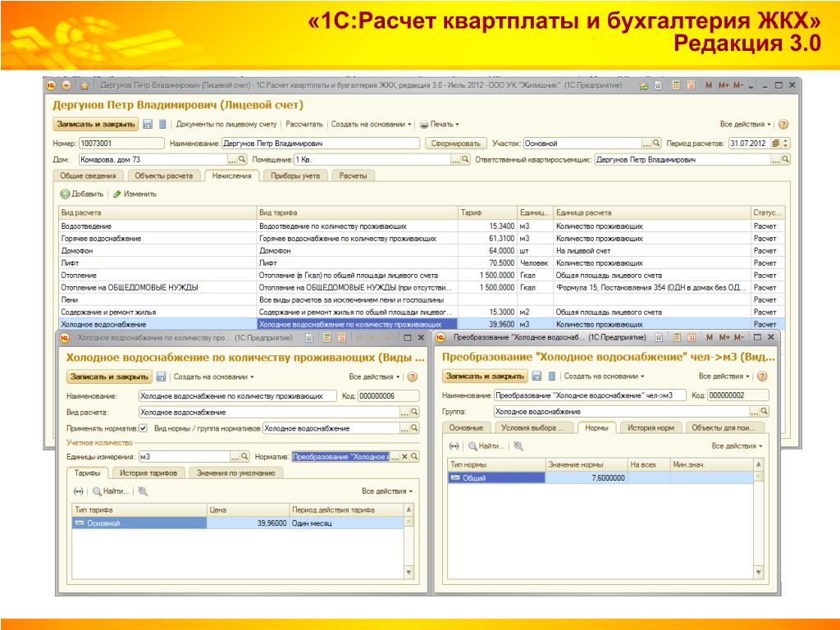Toggle Применять норматив checkbox
The height and width of the screenshot is (630, 840).
[143, 428]
